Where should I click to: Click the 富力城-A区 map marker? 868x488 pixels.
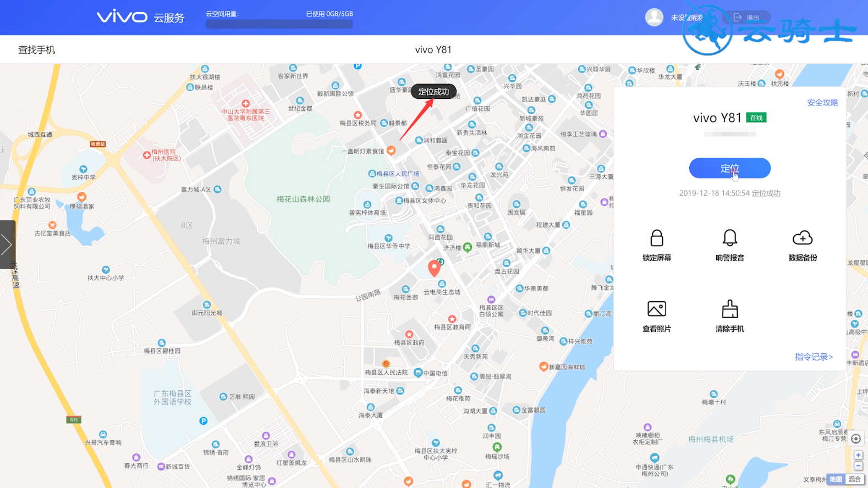click(218, 189)
